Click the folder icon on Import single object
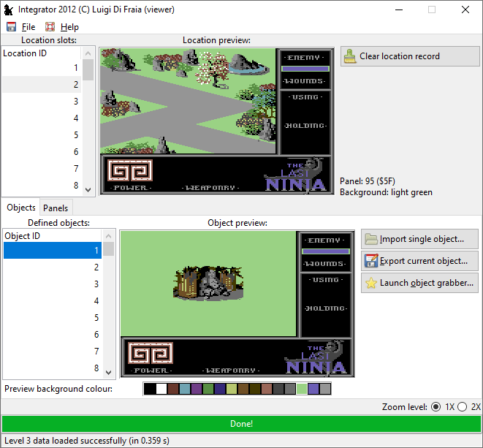 [371, 239]
